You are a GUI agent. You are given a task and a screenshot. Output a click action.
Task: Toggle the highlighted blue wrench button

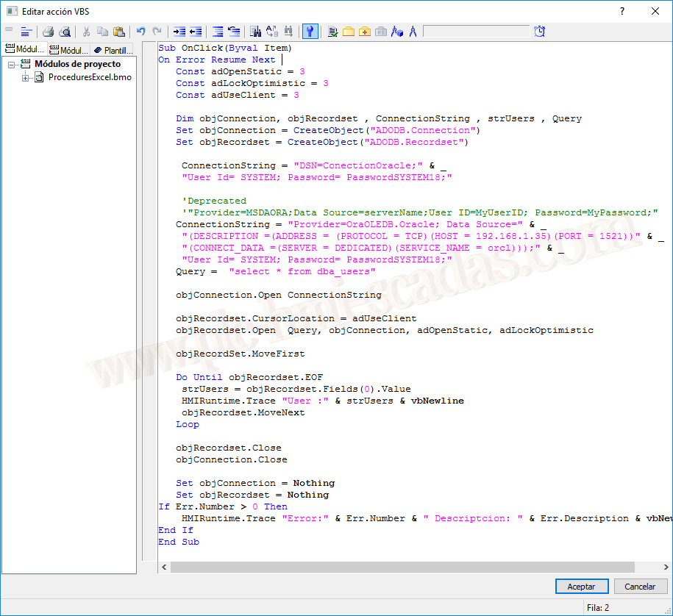click(310, 32)
